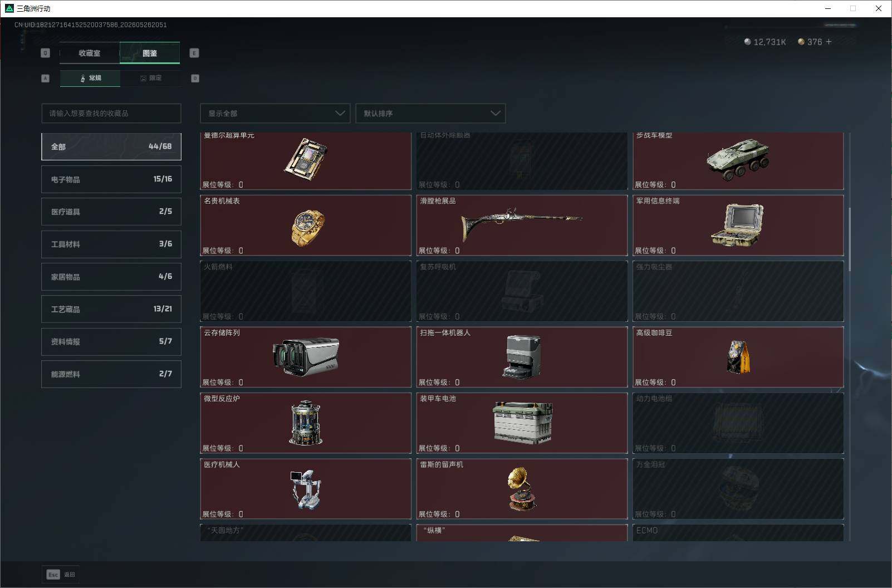Click the collectible search input field

click(x=111, y=113)
